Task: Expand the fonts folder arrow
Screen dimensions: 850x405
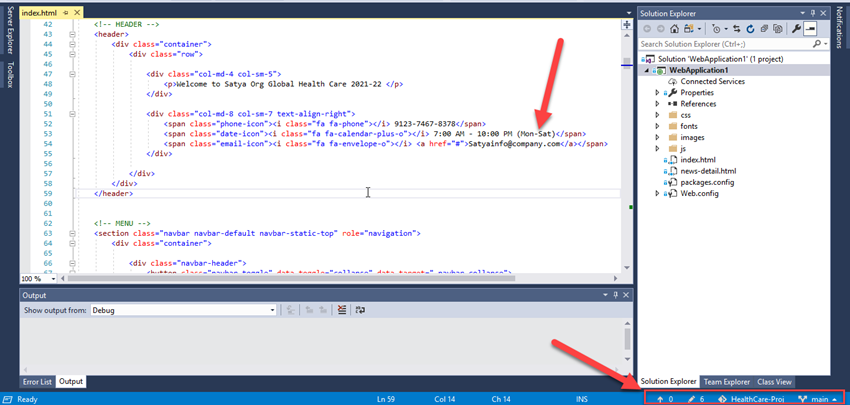Action: 658,126
